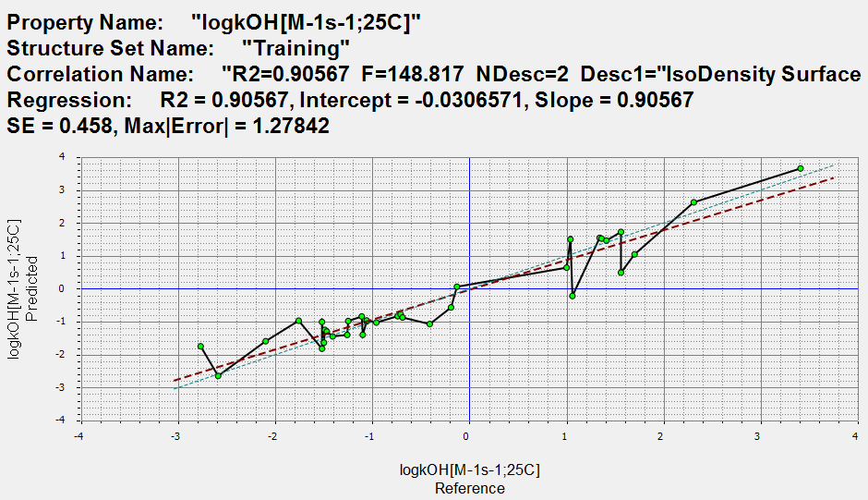The image size is (868, 500).
Task: Click the x-axis tick label "0"
Action: 466,437
